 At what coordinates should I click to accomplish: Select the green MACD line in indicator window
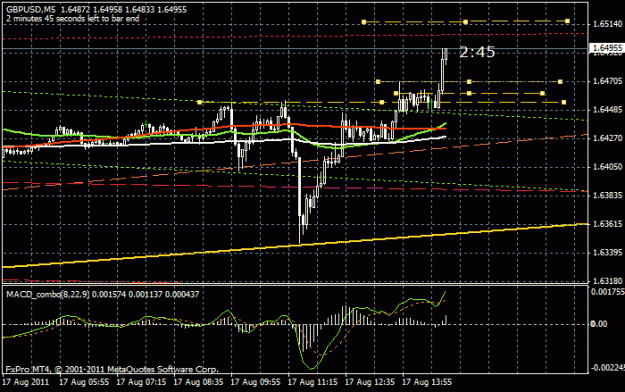pyautogui.click(x=223, y=313)
